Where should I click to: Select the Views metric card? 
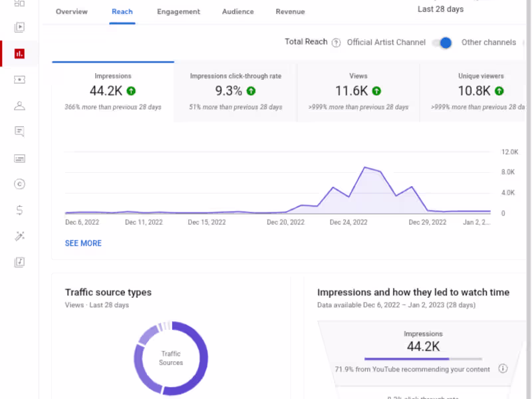[358, 92]
